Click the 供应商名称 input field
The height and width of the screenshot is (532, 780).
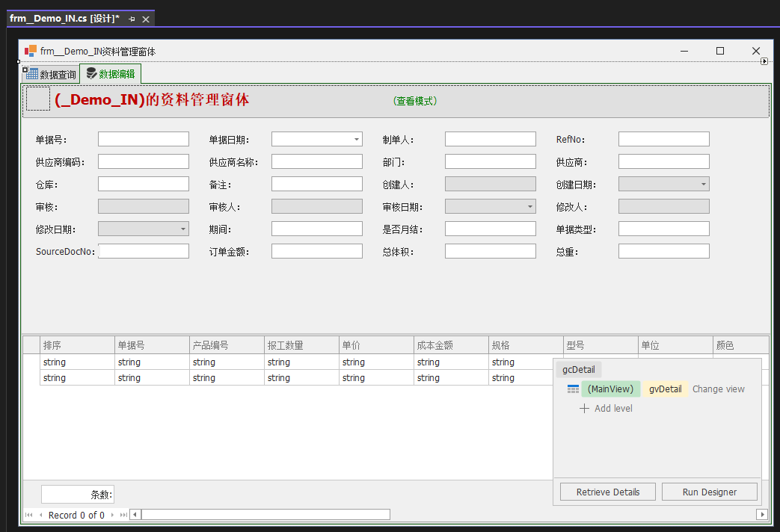317,161
